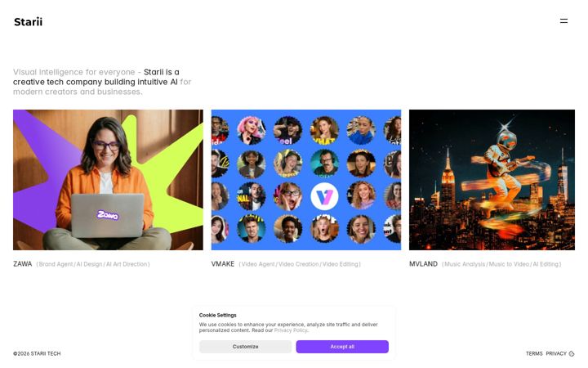Click the Vmake V logo circle
Image resolution: width=588 pixels, height=368 pixels.
click(x=324, y=196)
